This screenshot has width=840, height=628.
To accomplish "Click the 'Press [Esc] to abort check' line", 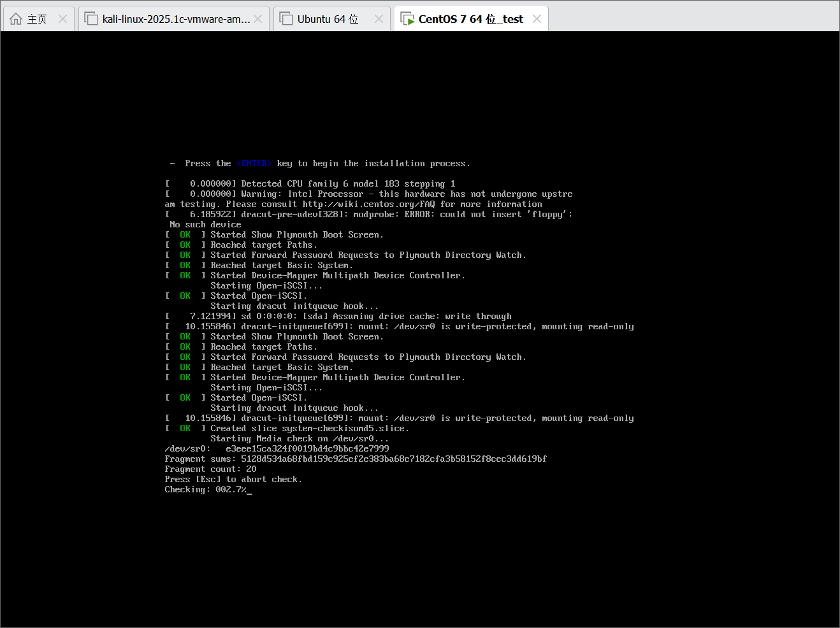I will click(233, 480).
